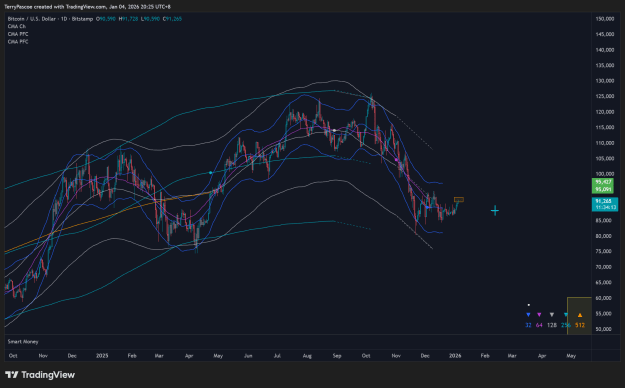Click the cyan down arrow above 256
The width and height of the screenshot is (625, 388).
click(x=566, y=315)
